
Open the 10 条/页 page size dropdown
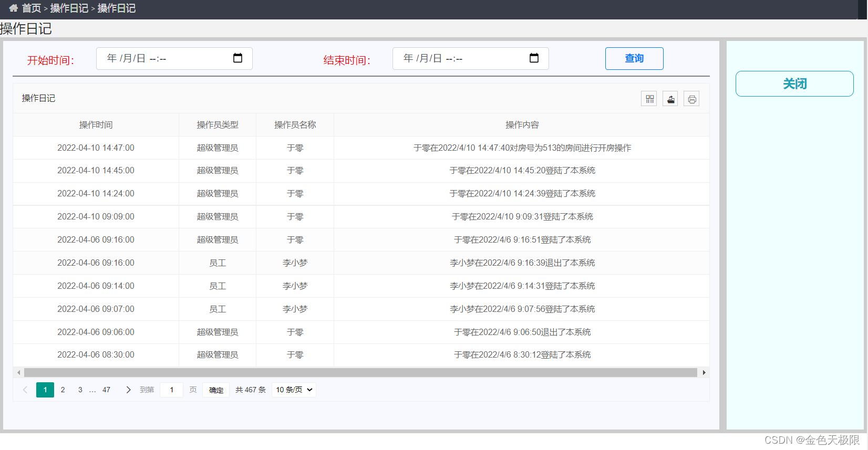(x=294, y=390)
